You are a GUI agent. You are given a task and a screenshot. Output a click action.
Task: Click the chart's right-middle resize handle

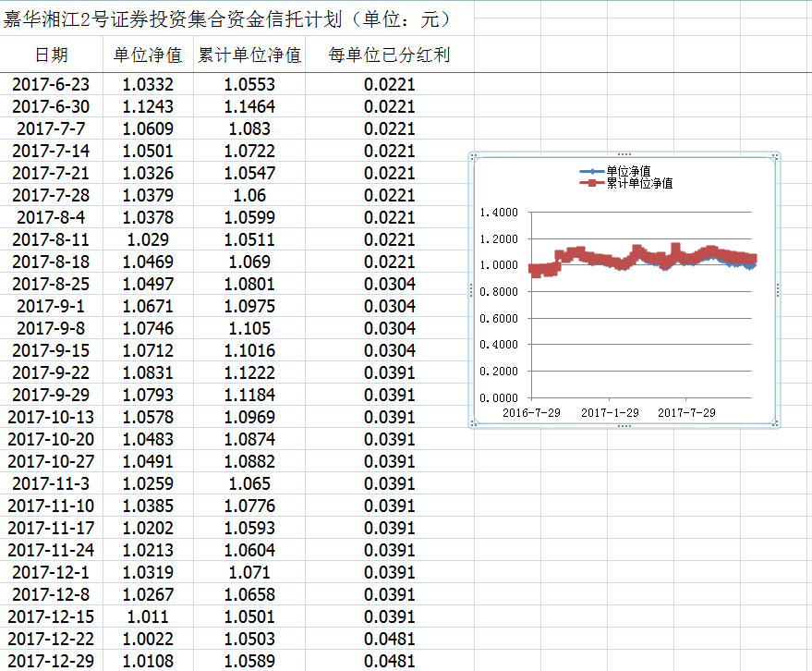pos(778,290)
